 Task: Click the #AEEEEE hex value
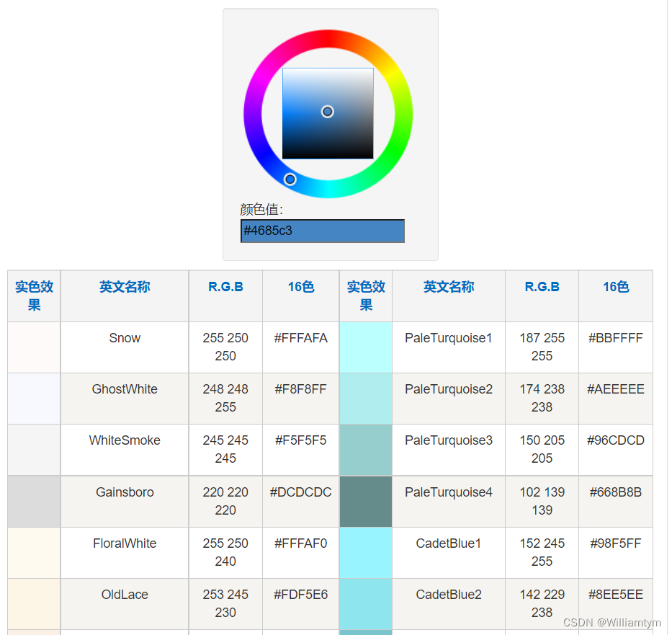click(616, 389)
